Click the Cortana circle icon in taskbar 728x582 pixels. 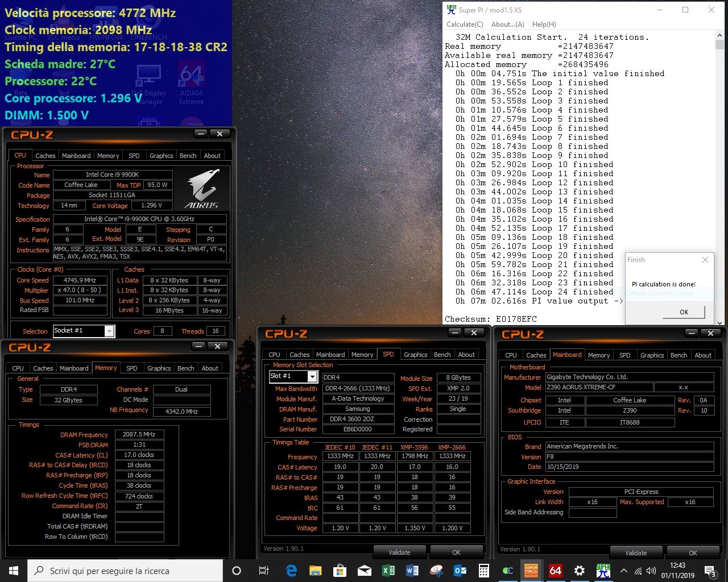(237, 571)
